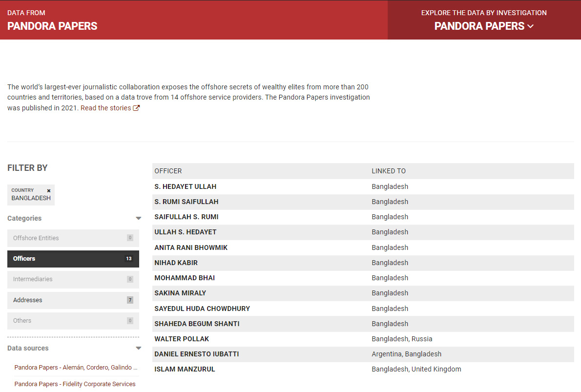Open officer SAKINA MIRALY
The width and height of the screenshot is (581, 392).
180,293
